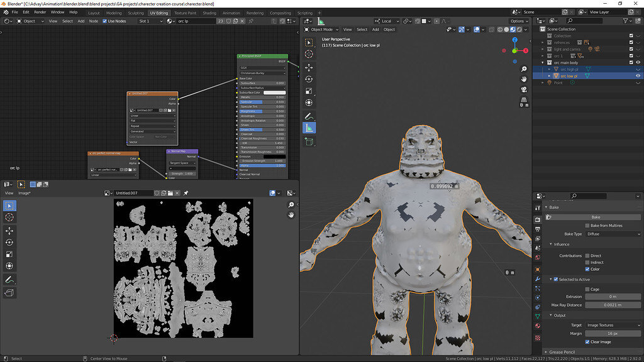Click the Annotate tool in the UV editor toolbar
Image resolution: width=644 pixels, height=362 pixels.
pyautogui.click(x=9, y=279)
